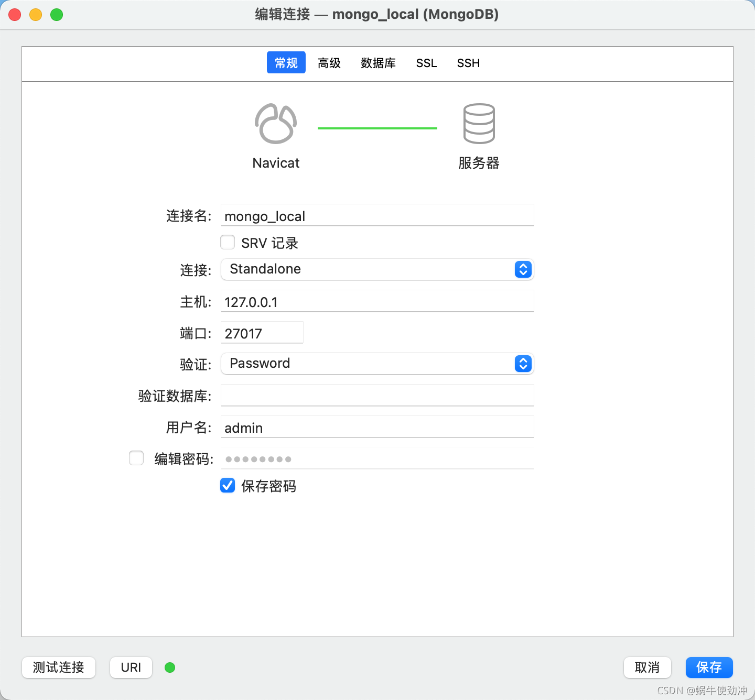Enable the 编辑密码 checkbox
The width and height of the screenshot is (755, 700).
[x=136, y=458]
